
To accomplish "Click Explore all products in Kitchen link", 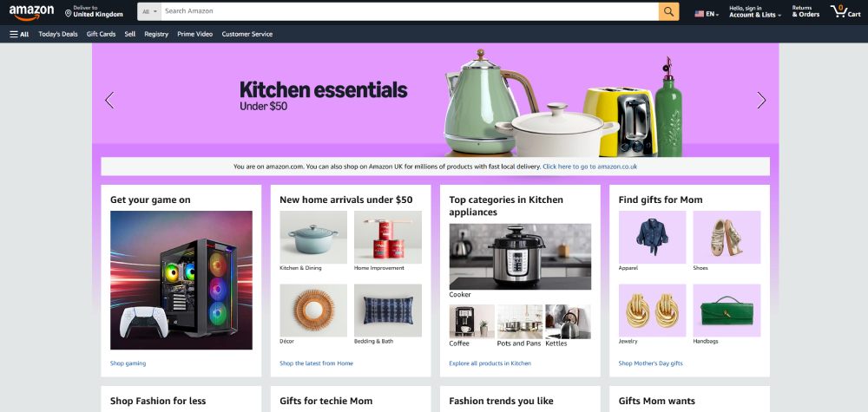I will point(490,363).
